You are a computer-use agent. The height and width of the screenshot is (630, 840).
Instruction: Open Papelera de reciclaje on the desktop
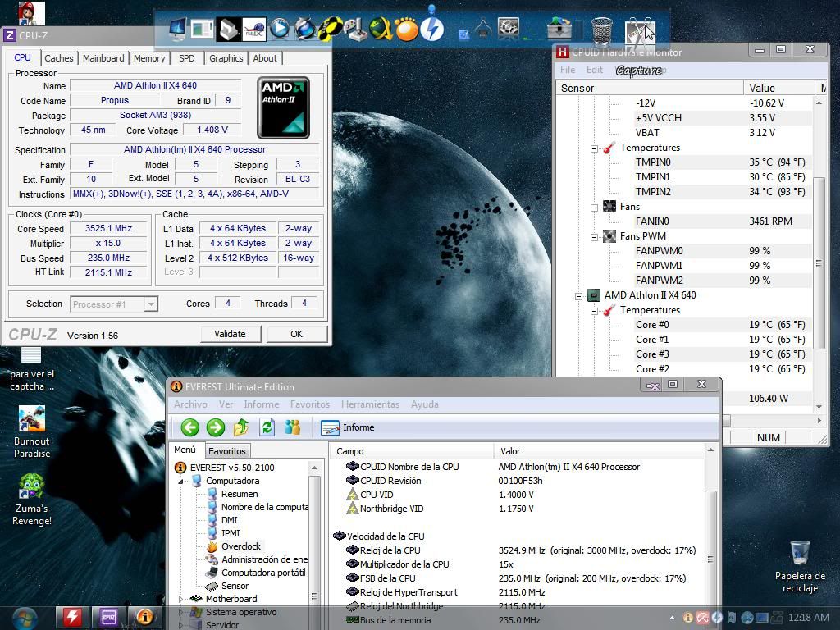click(800, 567)
